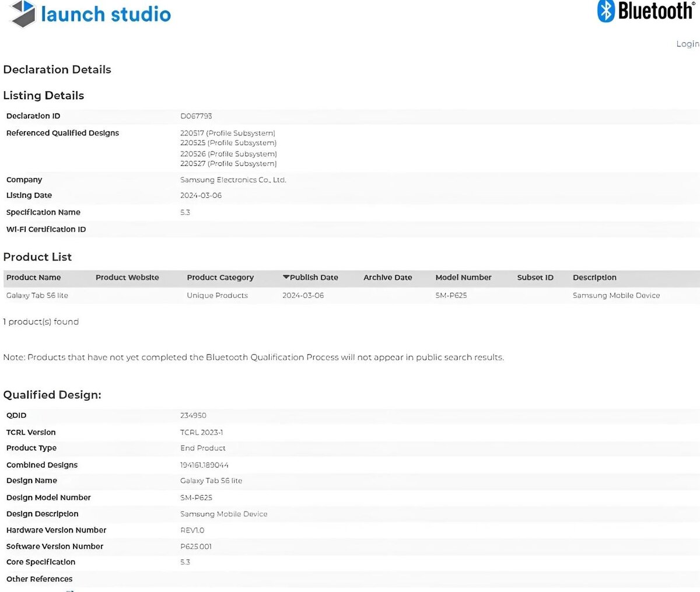Click the Bluetooth Qualification Process note
This screenshot has width=700, height=592.
pyautogui.click(x=253, y=357)
